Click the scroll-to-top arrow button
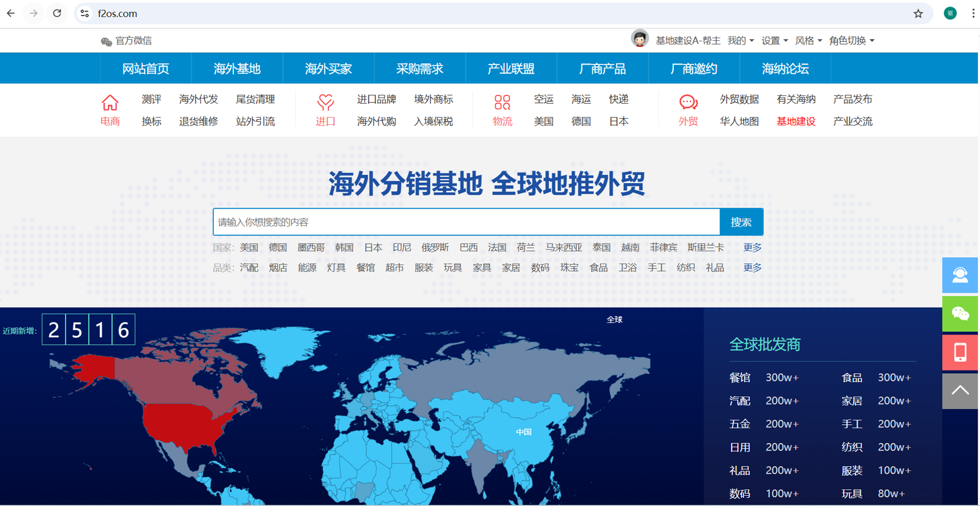This screenshot has height=506, width=980. pos(959,391)
